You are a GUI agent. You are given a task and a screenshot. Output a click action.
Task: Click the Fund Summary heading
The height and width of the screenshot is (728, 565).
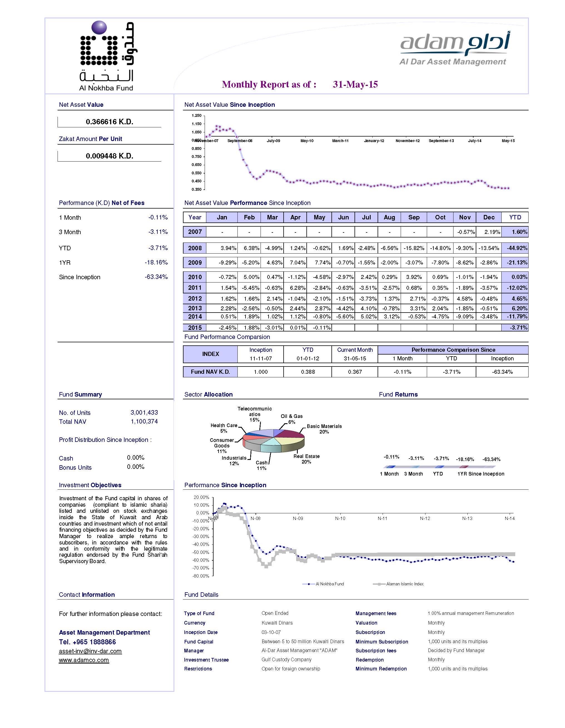click(80, 394)
